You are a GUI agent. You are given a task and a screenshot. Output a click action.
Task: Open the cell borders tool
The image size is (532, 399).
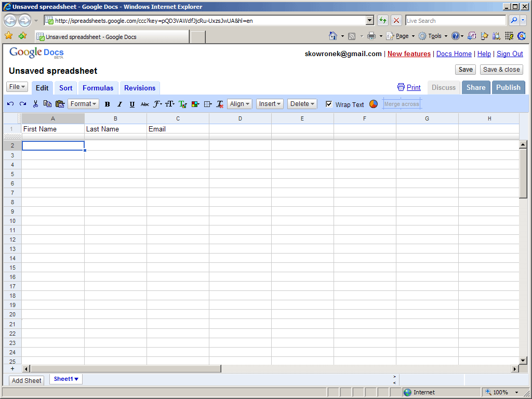pos(208,104)
